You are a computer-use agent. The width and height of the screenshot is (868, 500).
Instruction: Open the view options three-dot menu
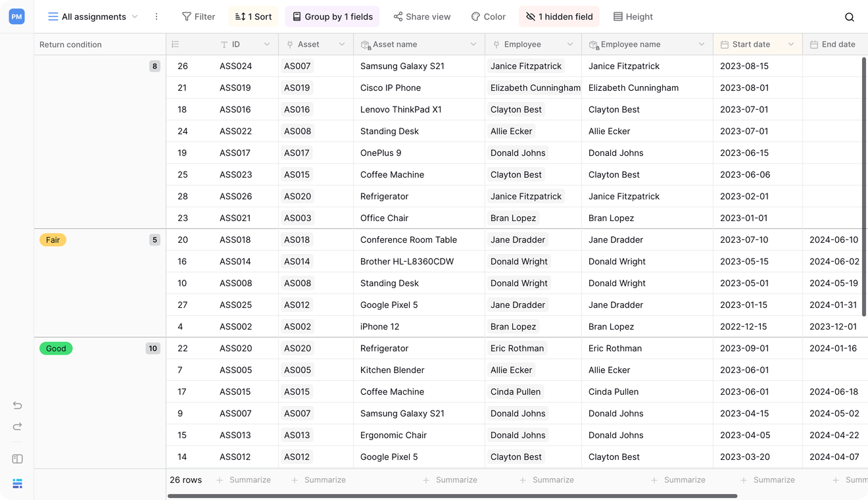pos(157,16)
